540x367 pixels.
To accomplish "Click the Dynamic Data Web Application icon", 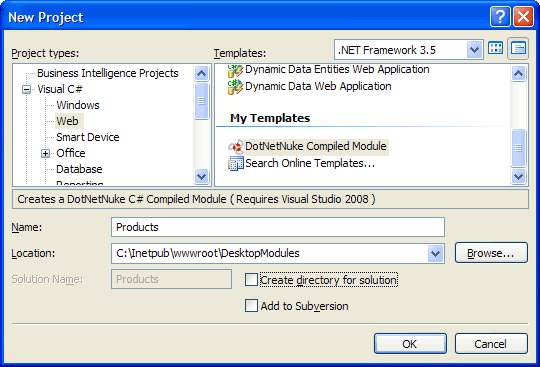I will [x=235, y=86].
